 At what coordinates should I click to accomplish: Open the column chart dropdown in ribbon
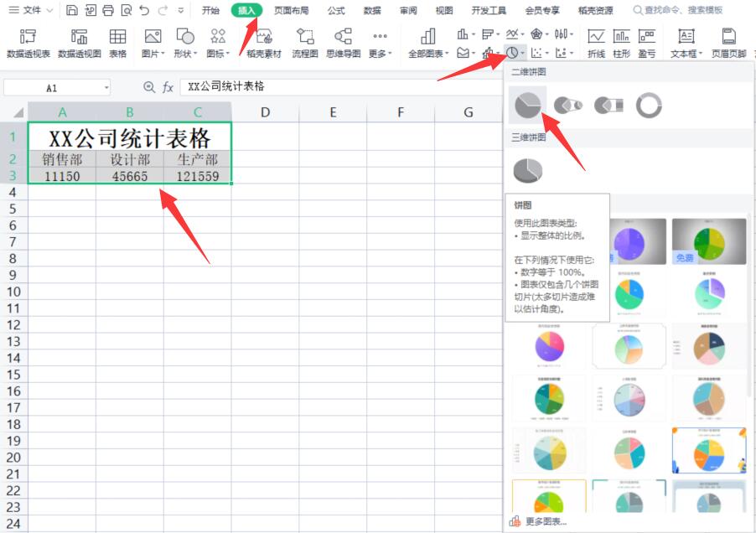point(466,34)
